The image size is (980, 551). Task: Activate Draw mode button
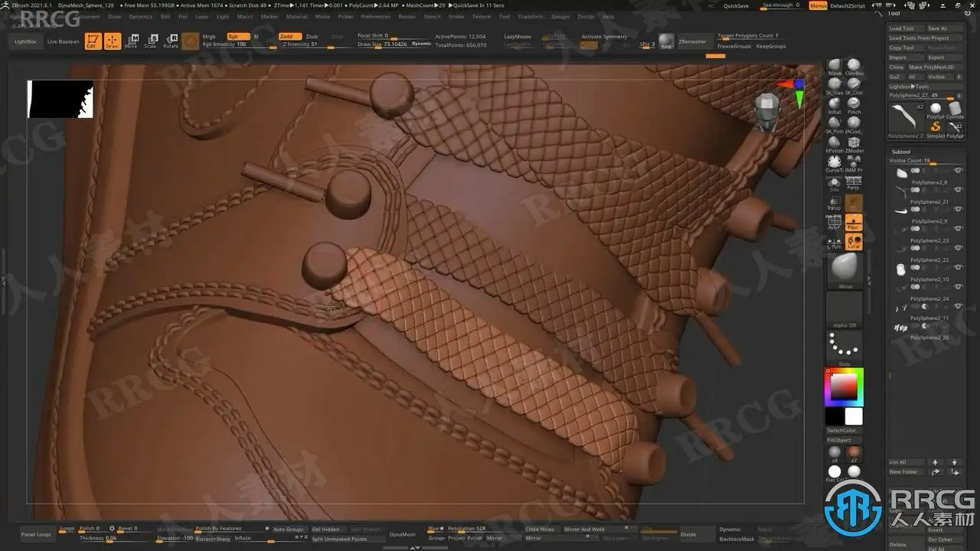tap(113, 41)
